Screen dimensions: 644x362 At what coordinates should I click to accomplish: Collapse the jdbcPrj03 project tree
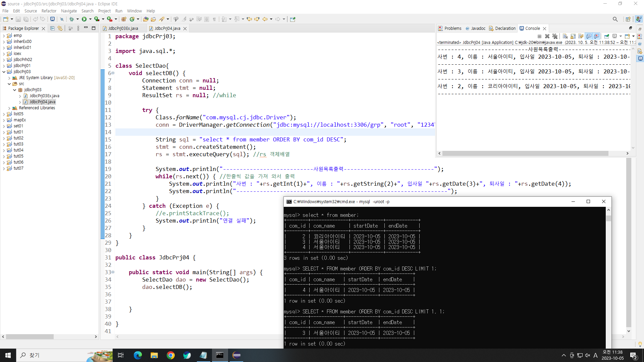(x=4, y=72)
